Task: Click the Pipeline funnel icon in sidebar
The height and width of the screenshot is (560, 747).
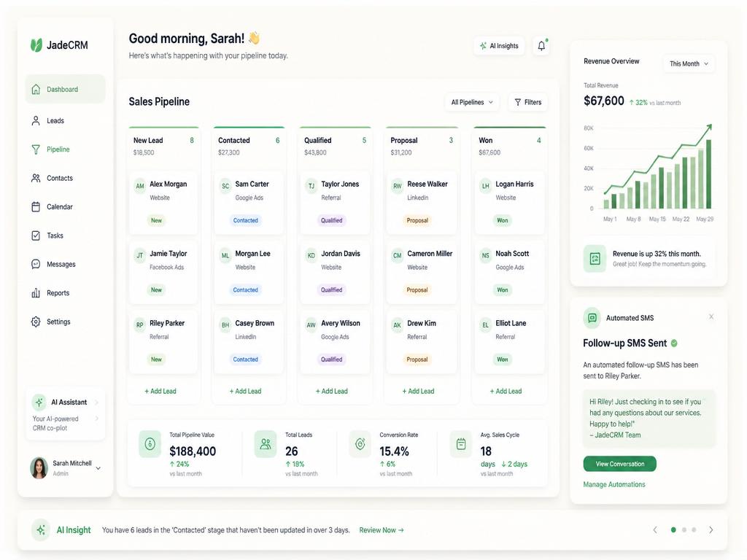Action: [x=36, y=149]
